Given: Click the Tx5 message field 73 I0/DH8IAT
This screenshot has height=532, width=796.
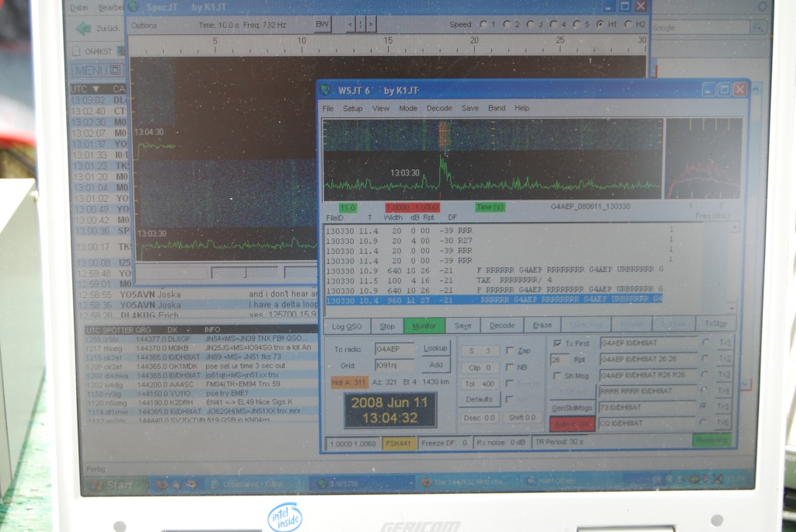Looking at the screenshot, I should 648,407.
